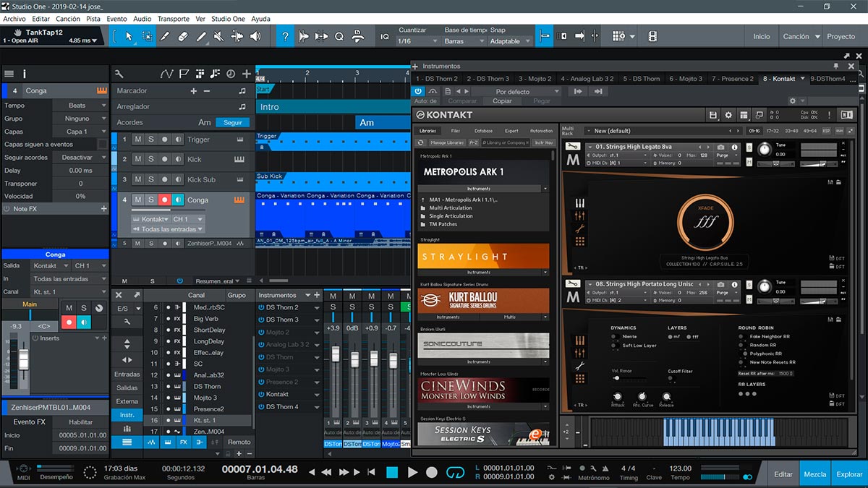This screenshot has width=868, height=488.
Task: Refresh the Kontakt library list
Action: (x=420, y=142)
